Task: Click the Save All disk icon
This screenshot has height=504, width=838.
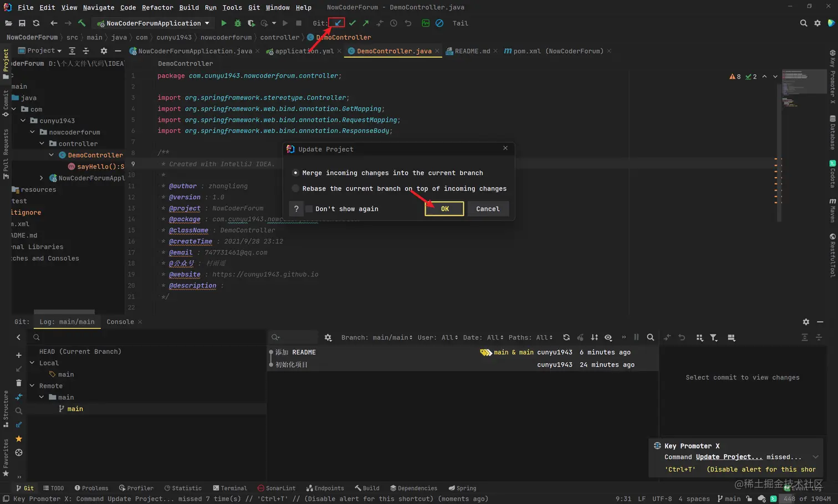Action: (x=22, y=23)
